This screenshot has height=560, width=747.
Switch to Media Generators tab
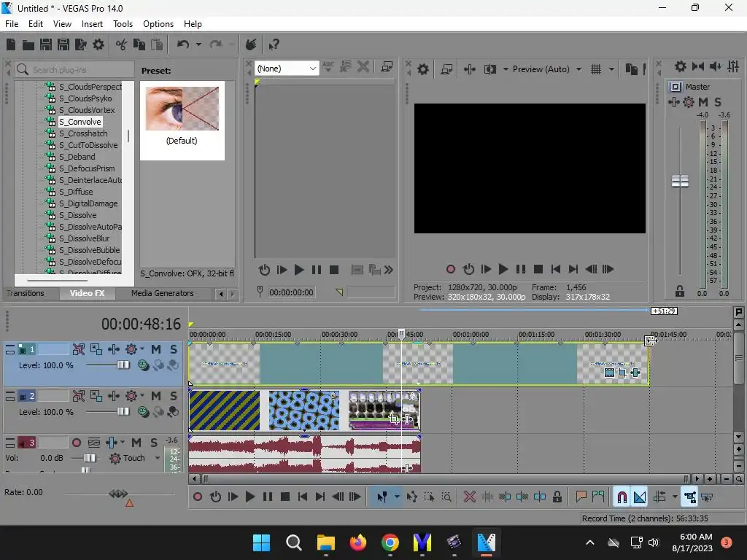[163, 293]
